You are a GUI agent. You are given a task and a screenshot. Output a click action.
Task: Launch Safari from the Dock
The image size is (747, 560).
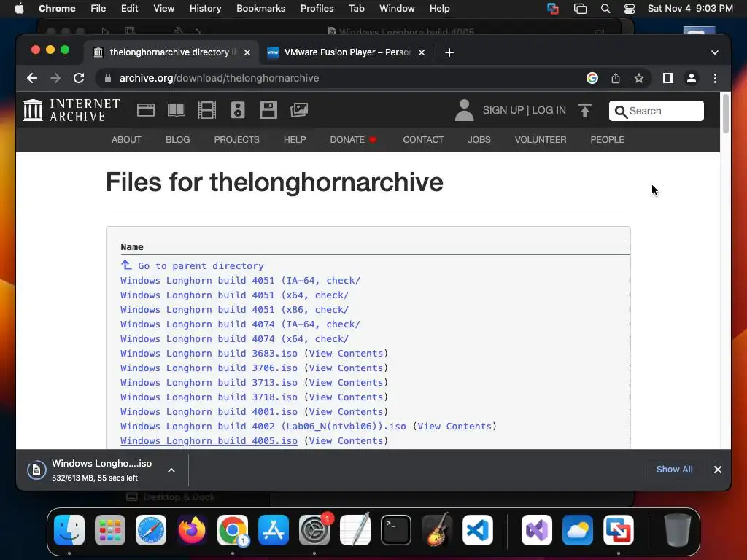(x=151, y=530)
